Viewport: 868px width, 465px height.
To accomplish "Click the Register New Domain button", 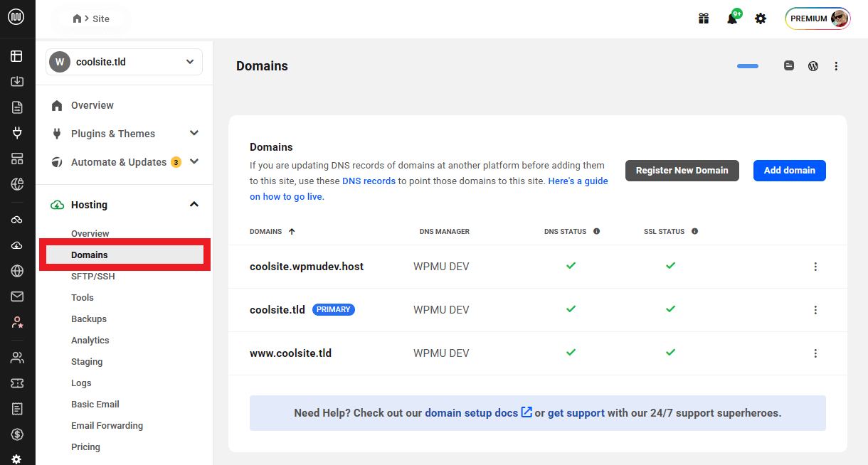I will point(682,171).
